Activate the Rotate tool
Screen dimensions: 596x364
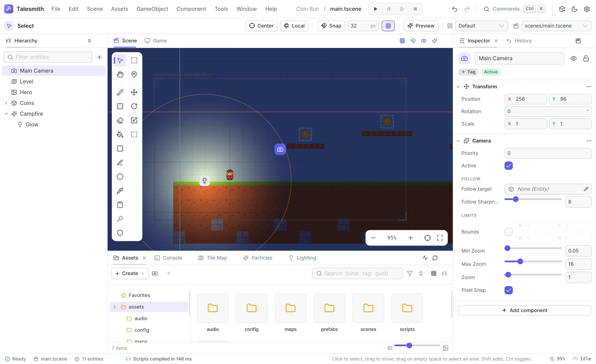[x=134, y=106]
